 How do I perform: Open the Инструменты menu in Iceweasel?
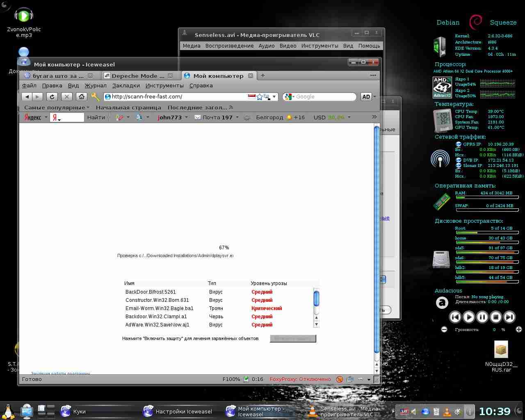pyautogui.click(x=164, y=86)
